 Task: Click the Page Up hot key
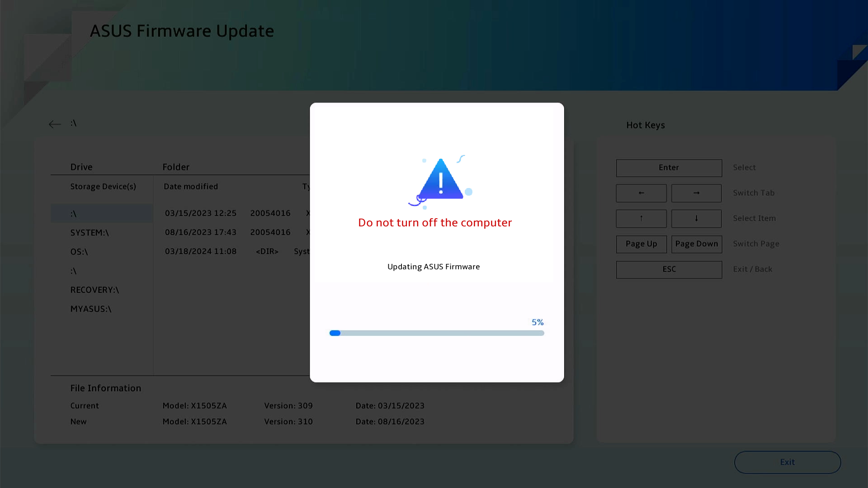click(x=642, y=244)
